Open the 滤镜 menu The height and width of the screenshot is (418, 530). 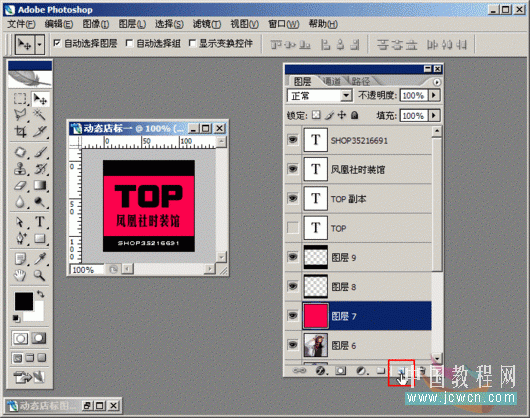[x=207, y=24]
